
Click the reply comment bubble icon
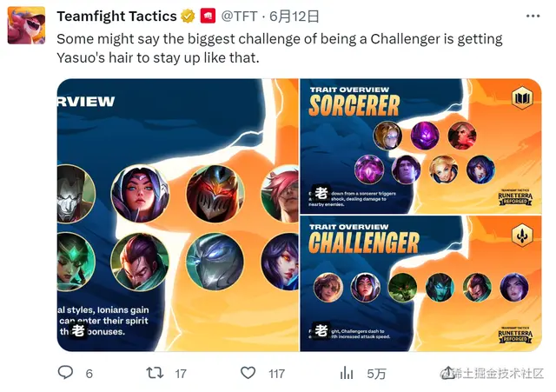coord(65,373)
